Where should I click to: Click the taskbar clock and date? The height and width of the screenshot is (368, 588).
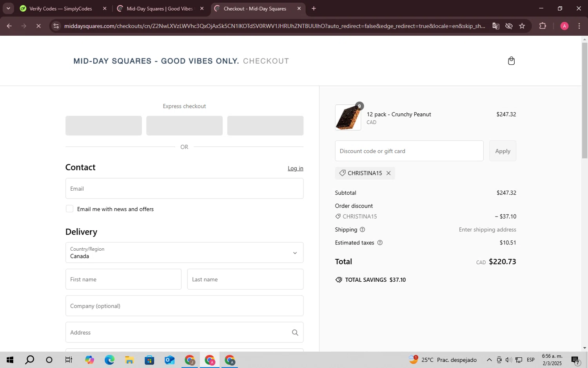552,360
